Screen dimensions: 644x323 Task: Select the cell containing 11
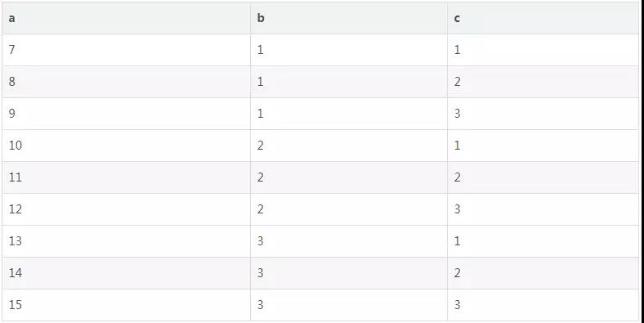click(126, 177)
